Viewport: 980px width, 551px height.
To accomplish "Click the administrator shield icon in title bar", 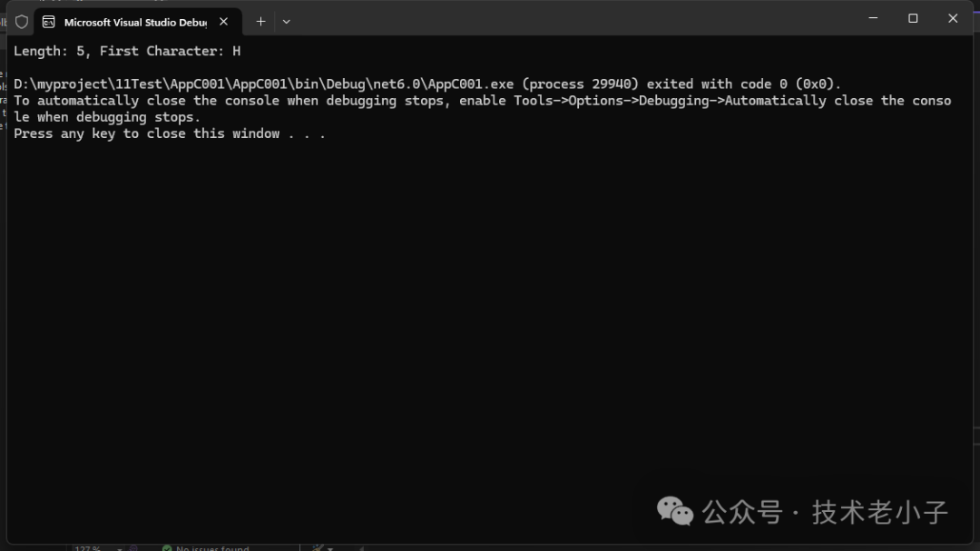I will tap(22, 21).
